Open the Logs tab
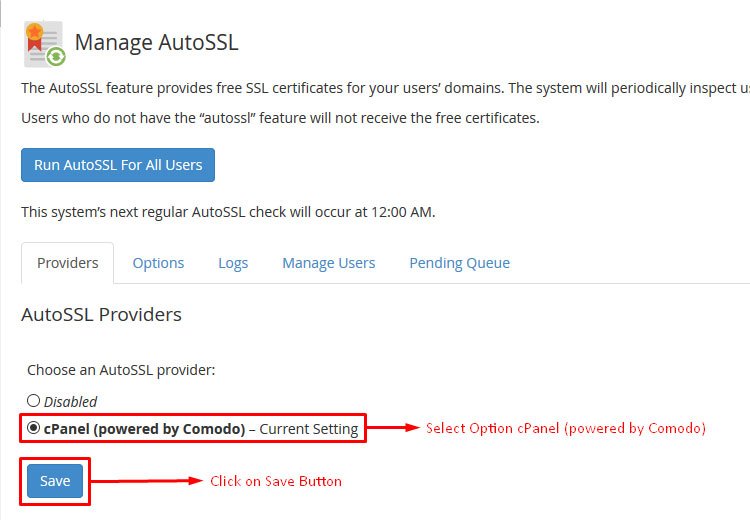This screenshot has width=750, height=520. click(x=233, y=264)
